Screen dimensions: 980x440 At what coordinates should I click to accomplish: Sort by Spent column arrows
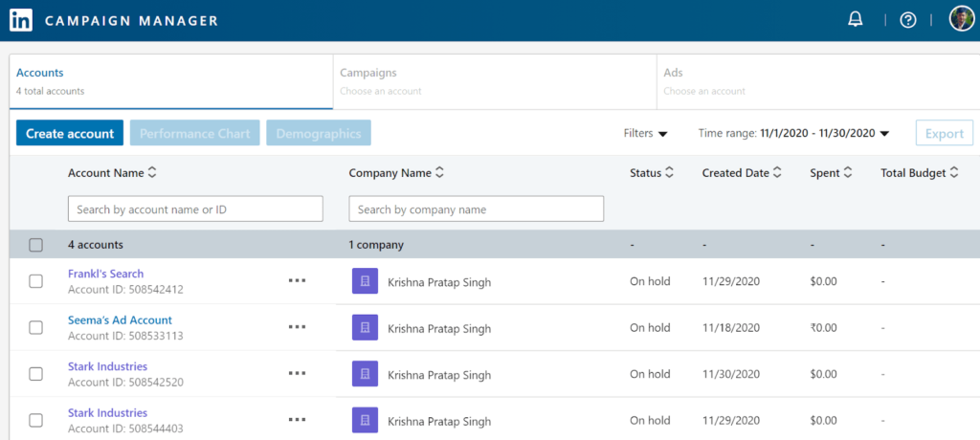(848, 173)
